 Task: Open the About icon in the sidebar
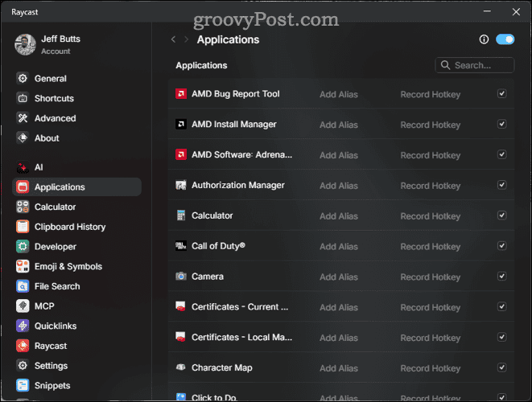click(x=23, y=138)
